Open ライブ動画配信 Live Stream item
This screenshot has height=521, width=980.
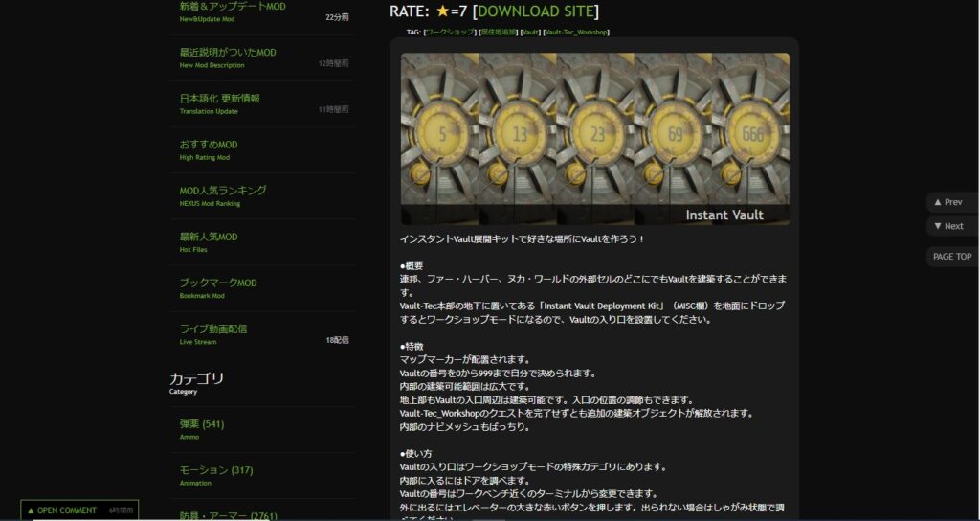(x=263, y=334)
